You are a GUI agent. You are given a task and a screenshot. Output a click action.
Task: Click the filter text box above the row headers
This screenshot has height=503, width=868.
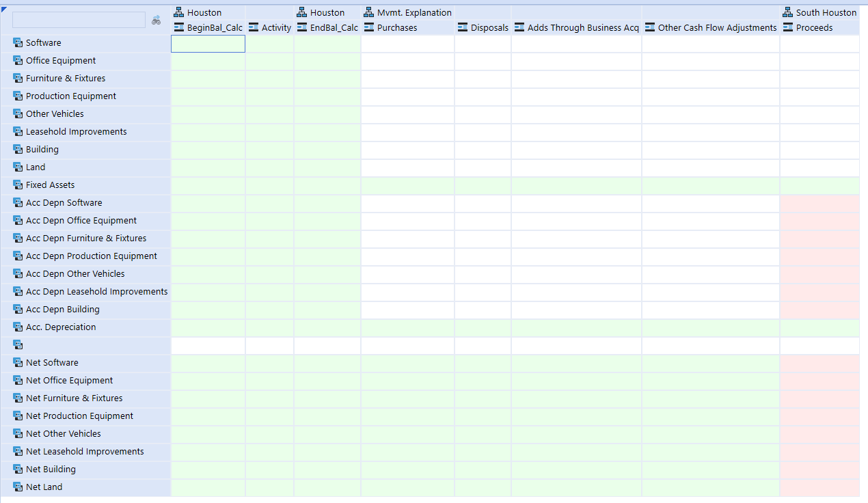click(79, 20)
